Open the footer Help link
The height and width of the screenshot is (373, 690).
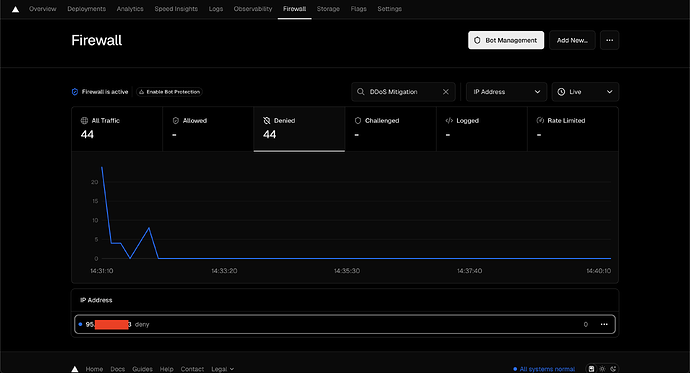(166, 369)
